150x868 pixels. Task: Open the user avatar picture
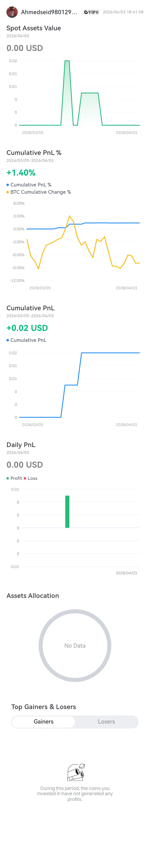[x=12, y=12]
